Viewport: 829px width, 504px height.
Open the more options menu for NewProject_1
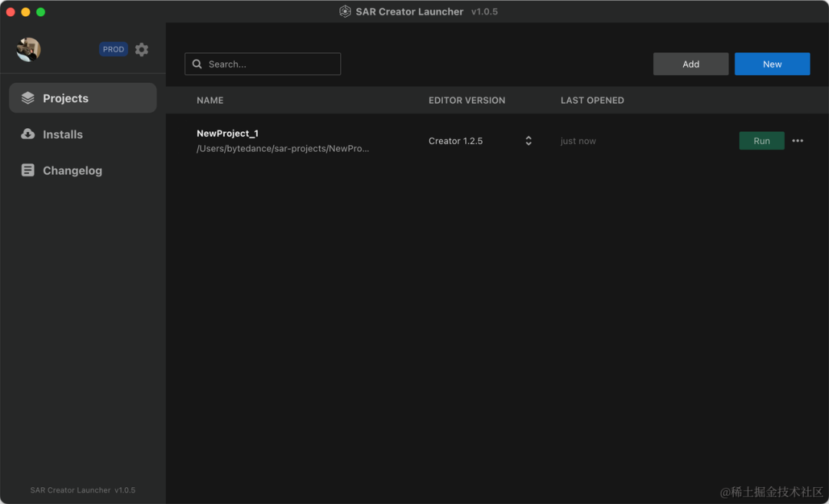tap(798, 140)
